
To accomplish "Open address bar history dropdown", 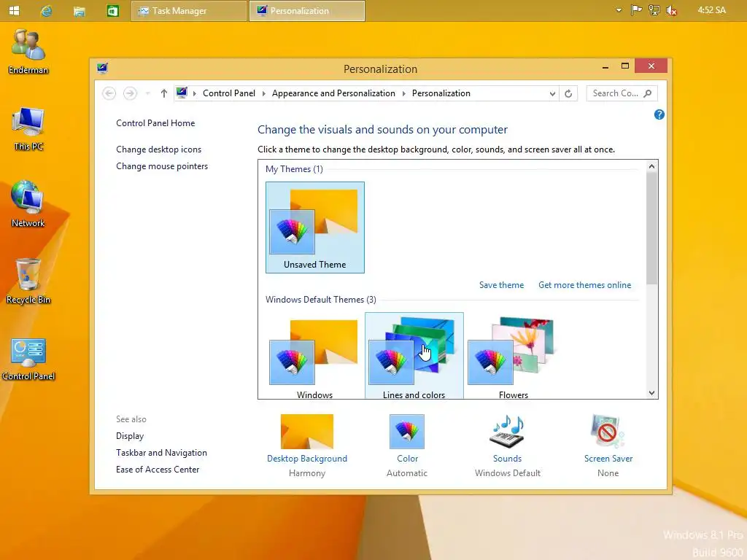I will [x=552, y=94].
